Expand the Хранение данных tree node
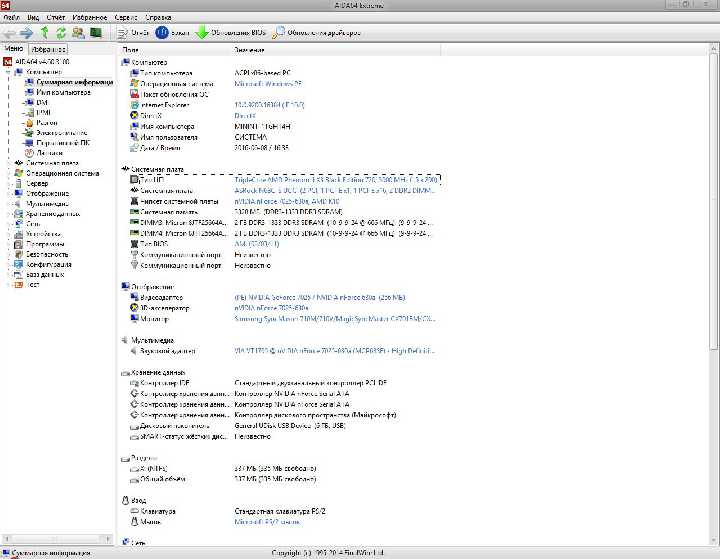The height and width of the screenshot is (559, 720). point(8,214)
